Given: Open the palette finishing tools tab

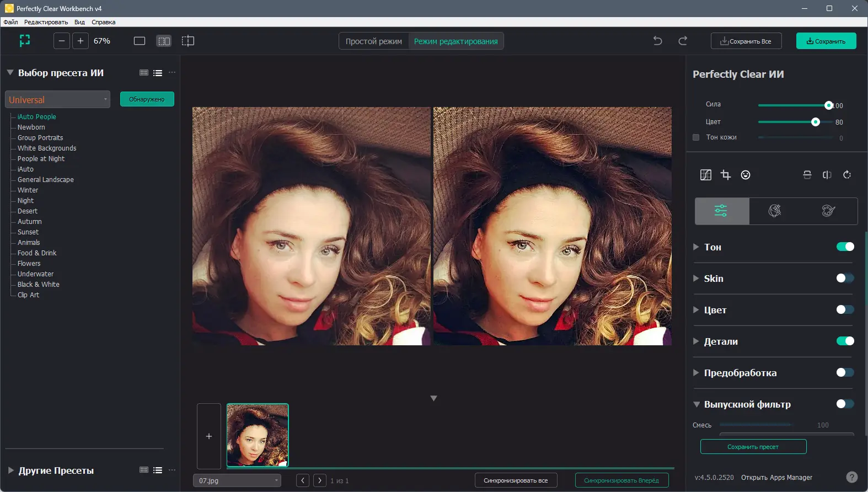Looking at the screenshot, I should pos(828,211).
